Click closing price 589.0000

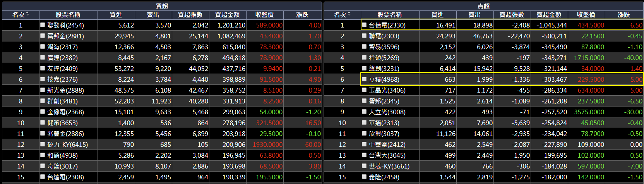point(269,25)
